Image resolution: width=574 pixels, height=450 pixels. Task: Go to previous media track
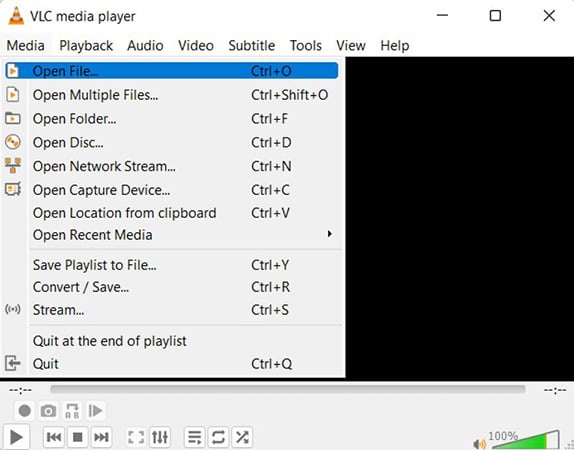click(54, 437)
